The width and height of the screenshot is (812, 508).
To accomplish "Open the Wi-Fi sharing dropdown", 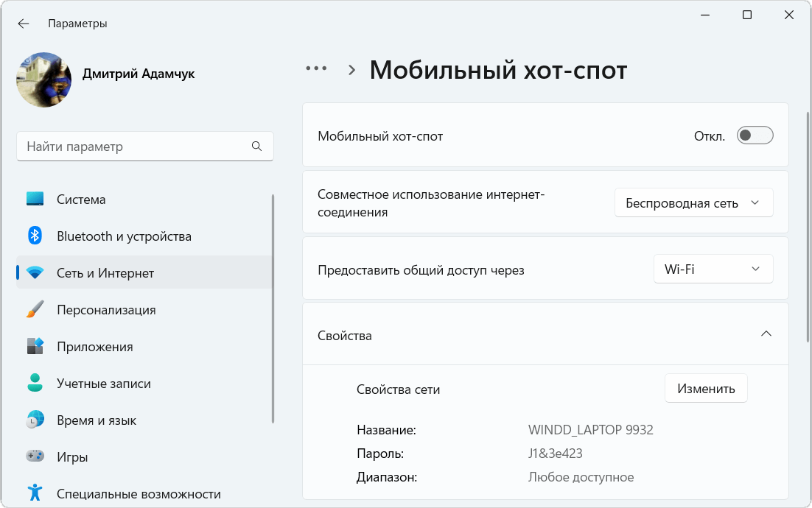I will pyautogui.click(x=713, y=269).
